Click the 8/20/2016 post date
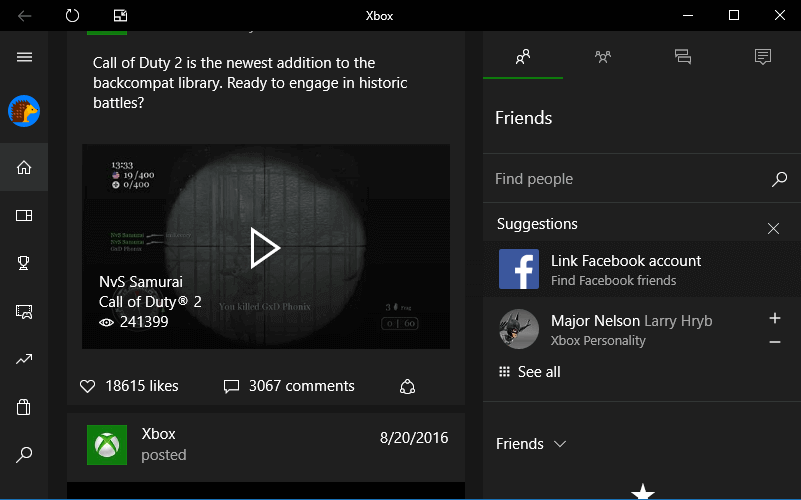The height and width of the screenshot is (500, 801). click(414, 438)
